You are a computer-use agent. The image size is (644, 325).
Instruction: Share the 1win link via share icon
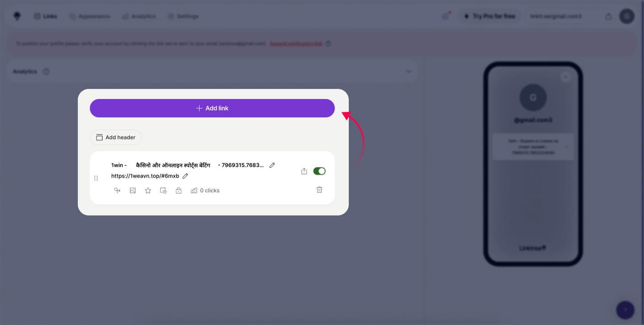(304, 171)
